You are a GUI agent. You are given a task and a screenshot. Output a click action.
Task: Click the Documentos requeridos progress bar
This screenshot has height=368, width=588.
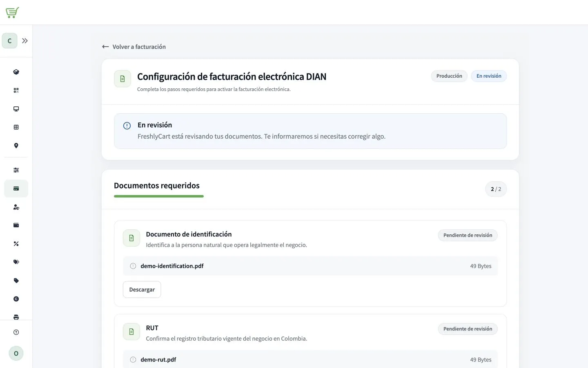click(159, 196)
